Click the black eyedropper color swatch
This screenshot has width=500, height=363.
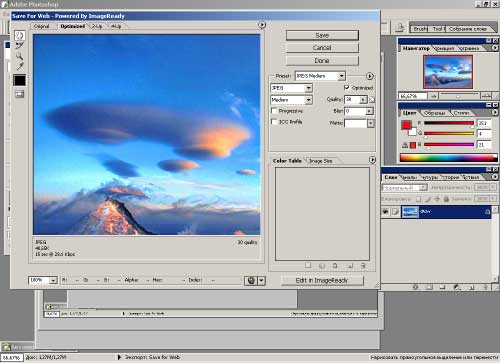(19, 80)
